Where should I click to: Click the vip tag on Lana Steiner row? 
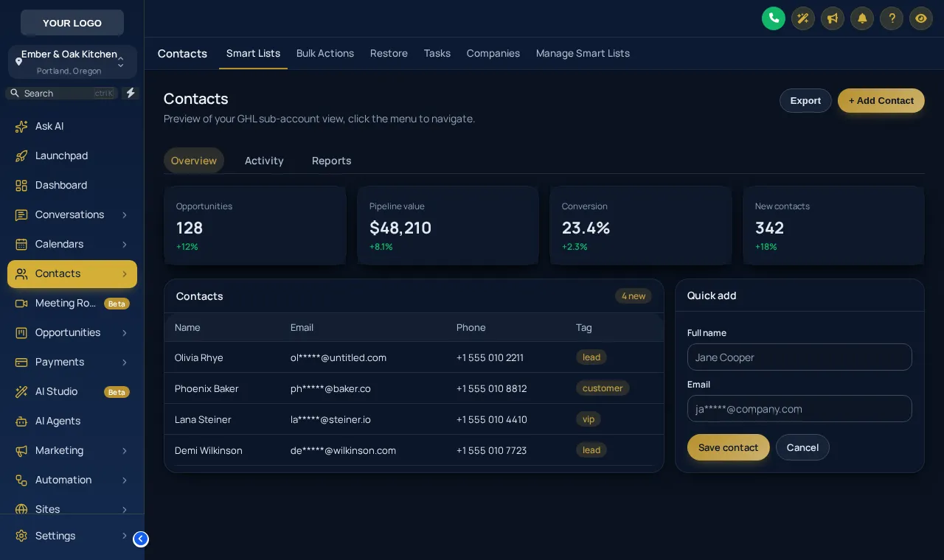[589, 419]
